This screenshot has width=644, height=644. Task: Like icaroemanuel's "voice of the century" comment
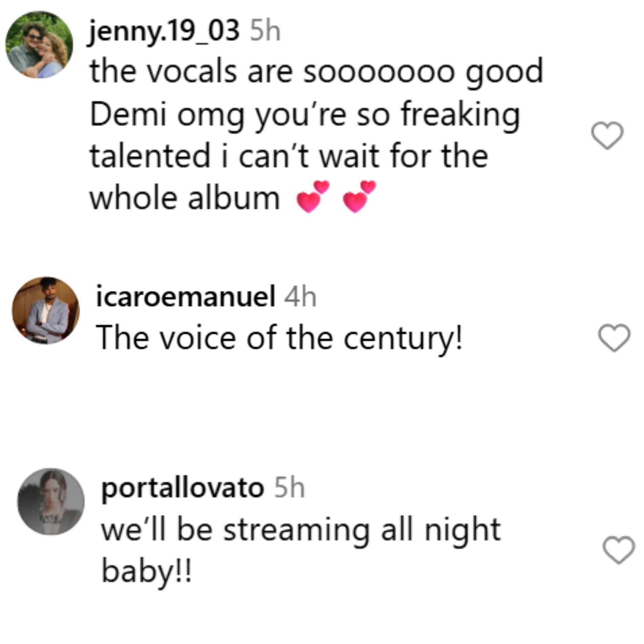[614, 338]
